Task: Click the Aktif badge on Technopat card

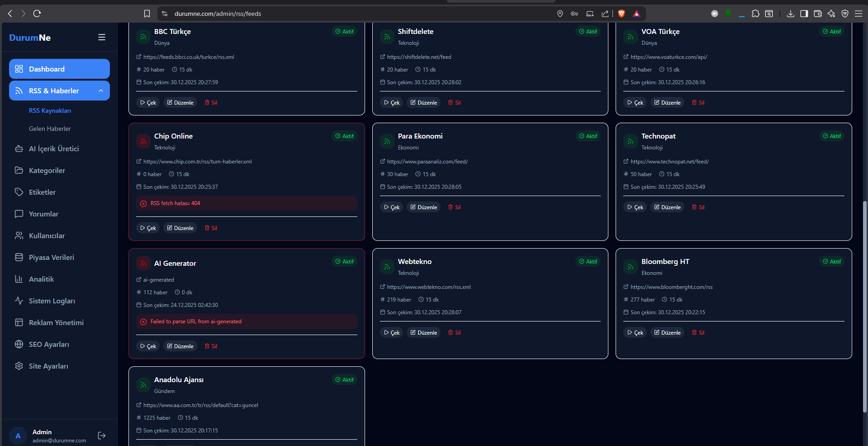Action: tap(832, 136)
